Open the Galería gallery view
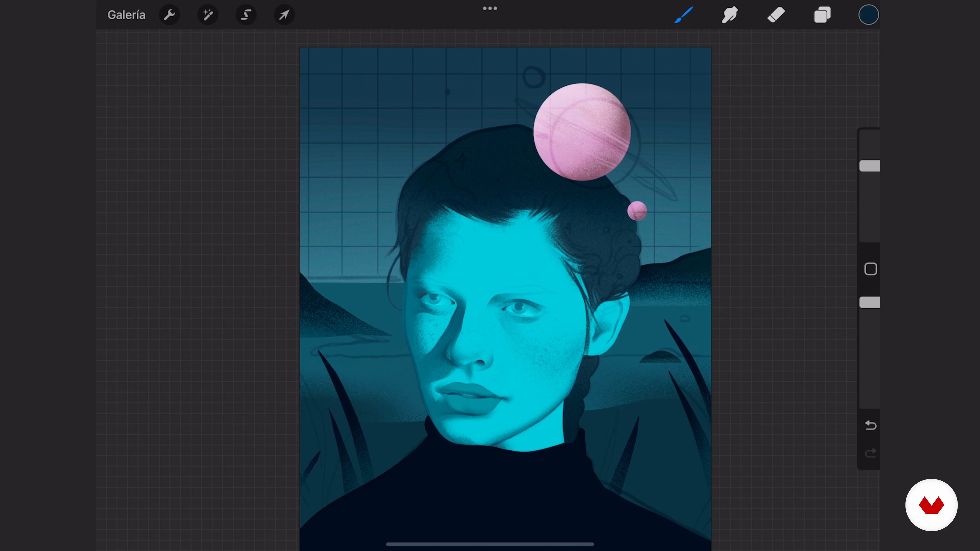This screenshot has width=980, height=551. point(126,15)
